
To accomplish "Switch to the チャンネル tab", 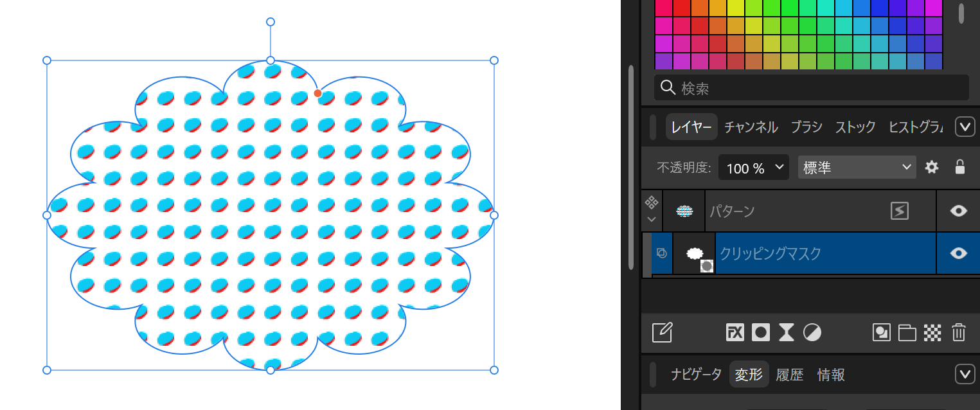I will (x=751, y=127).
